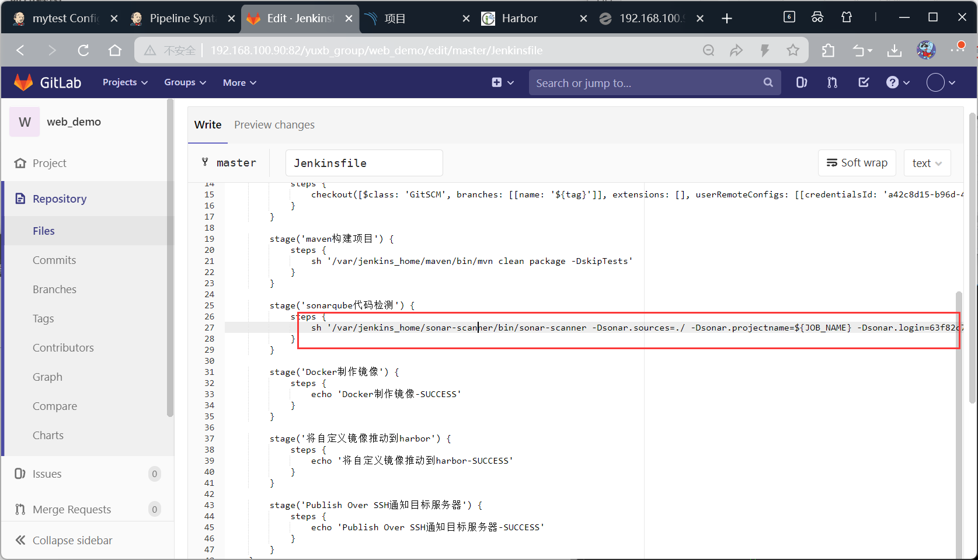Click the zoom-out magnifier in address bar
Viewport: 978px width, 560px height.
[708, 50]
